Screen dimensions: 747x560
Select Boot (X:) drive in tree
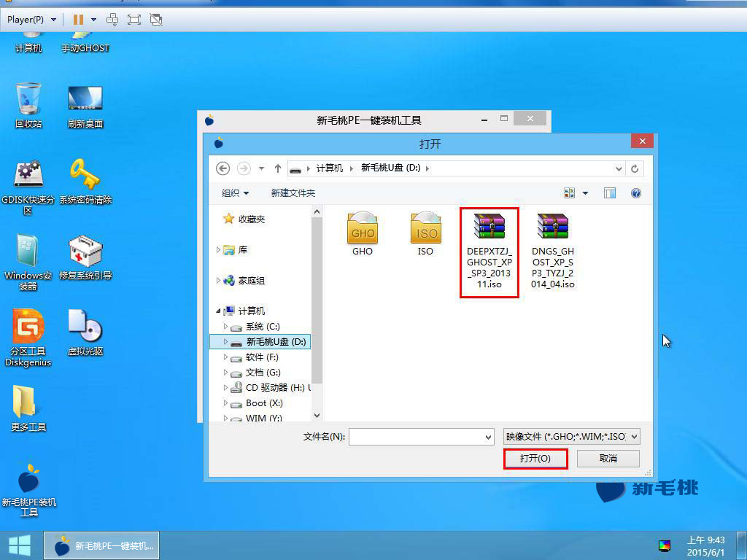[264, 402]
